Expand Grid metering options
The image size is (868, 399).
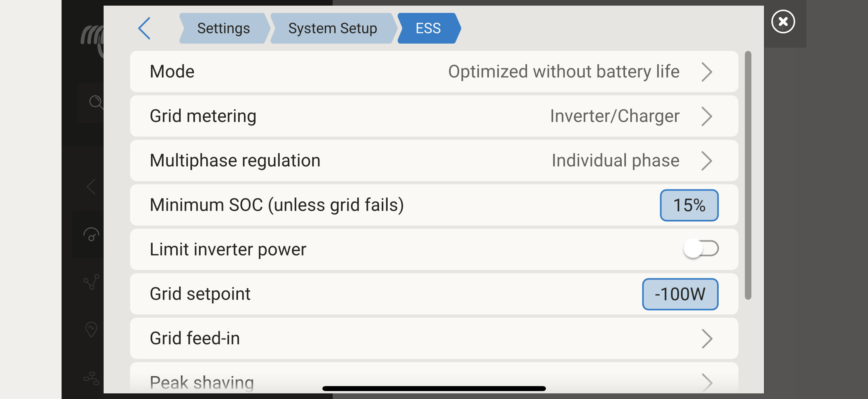point(706,116)
